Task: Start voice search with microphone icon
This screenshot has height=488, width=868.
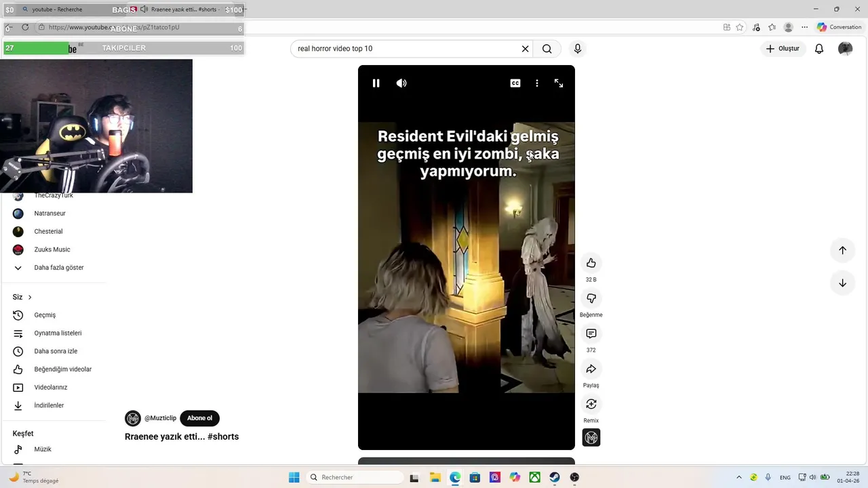Action: tap(578, 49)
